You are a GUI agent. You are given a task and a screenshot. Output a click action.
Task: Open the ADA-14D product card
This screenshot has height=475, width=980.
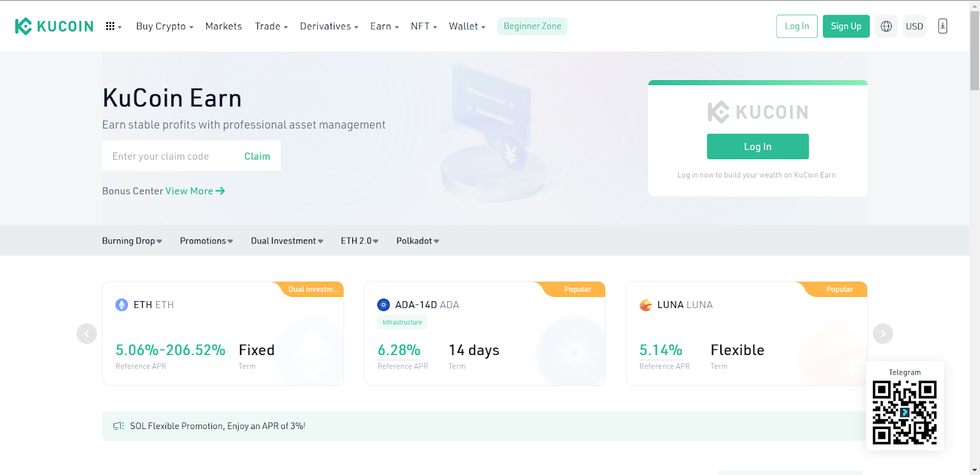click(x=484, y=334)
